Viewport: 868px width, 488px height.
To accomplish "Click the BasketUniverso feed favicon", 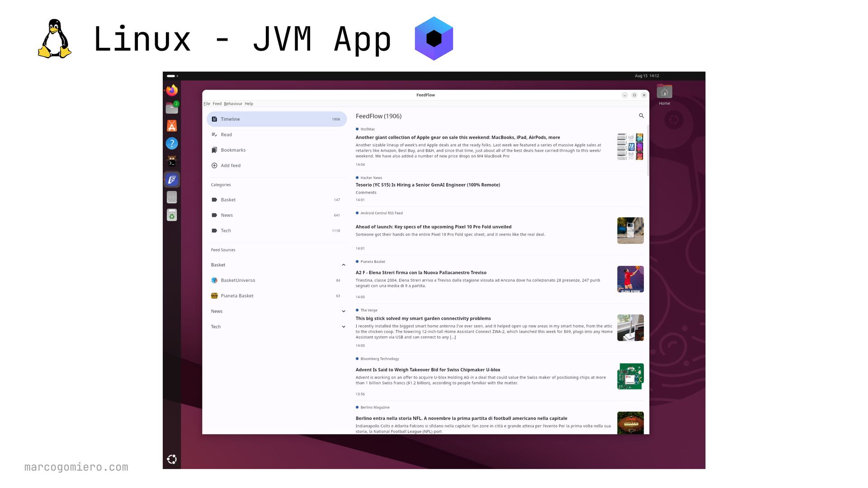I will pyautogui.click(x=214, y=280).
